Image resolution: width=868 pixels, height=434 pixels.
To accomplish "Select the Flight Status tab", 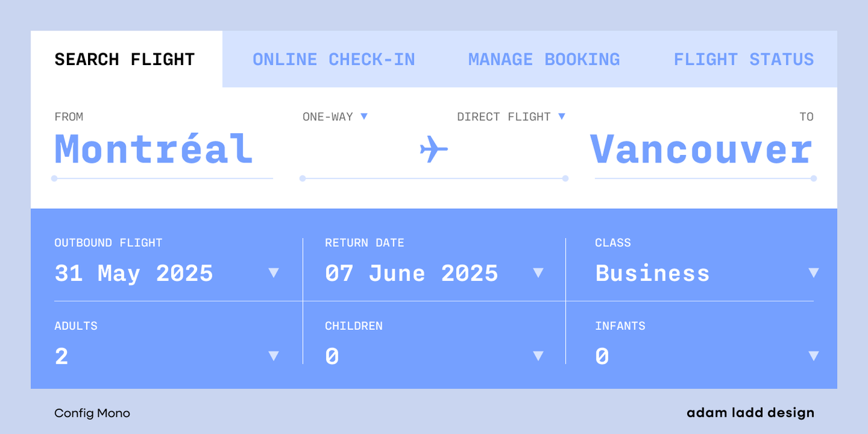I will click(743, 60).
